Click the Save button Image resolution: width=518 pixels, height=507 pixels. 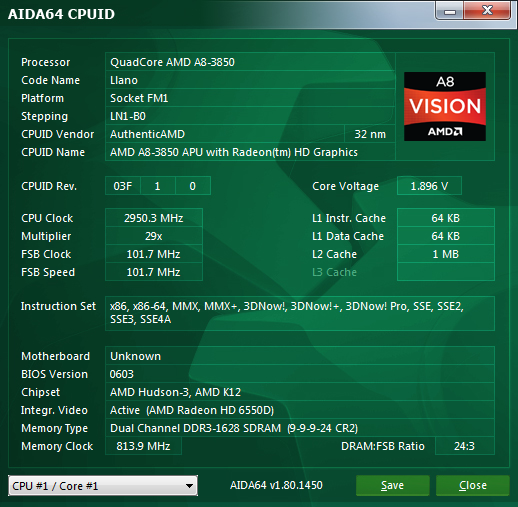(x=392, y=485)
